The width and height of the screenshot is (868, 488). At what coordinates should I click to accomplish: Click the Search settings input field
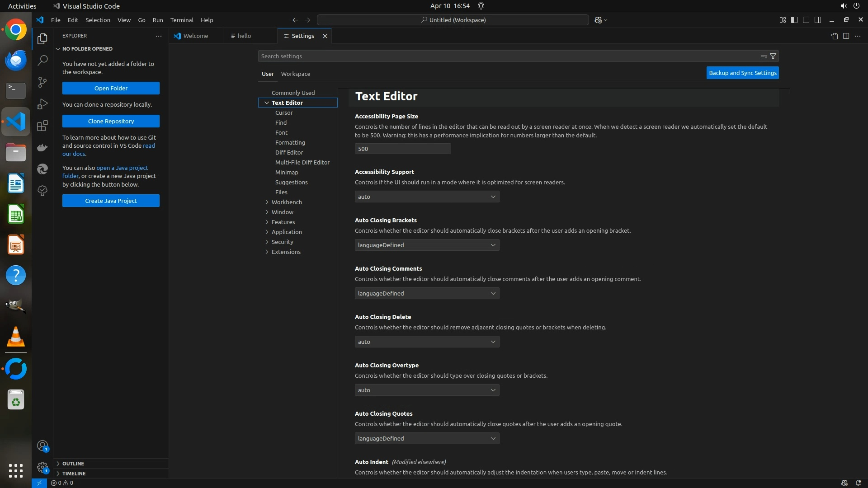(506, 56)
